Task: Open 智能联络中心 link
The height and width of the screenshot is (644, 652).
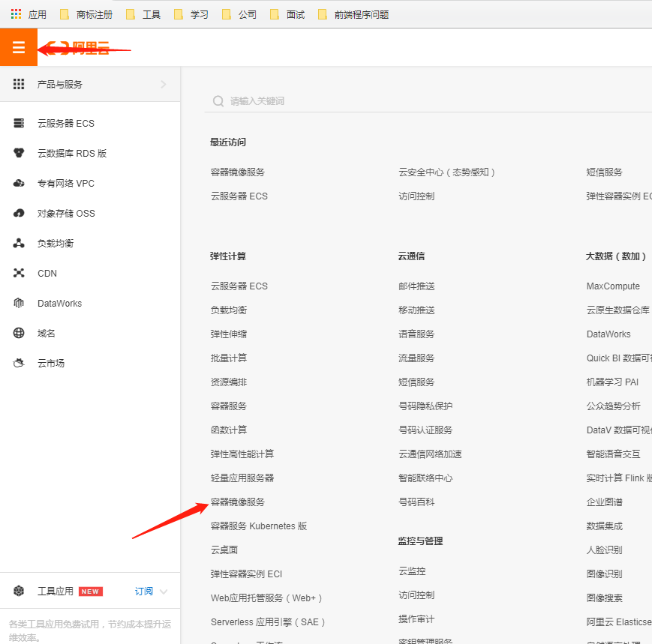Action: click(425, 478)
